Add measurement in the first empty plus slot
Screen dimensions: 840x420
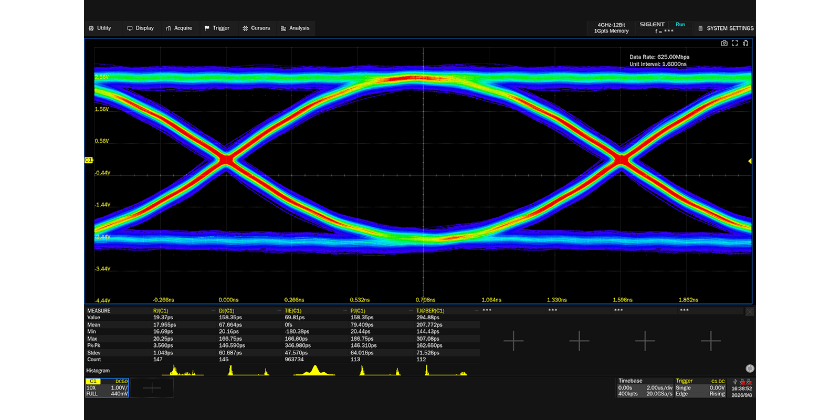513,341
